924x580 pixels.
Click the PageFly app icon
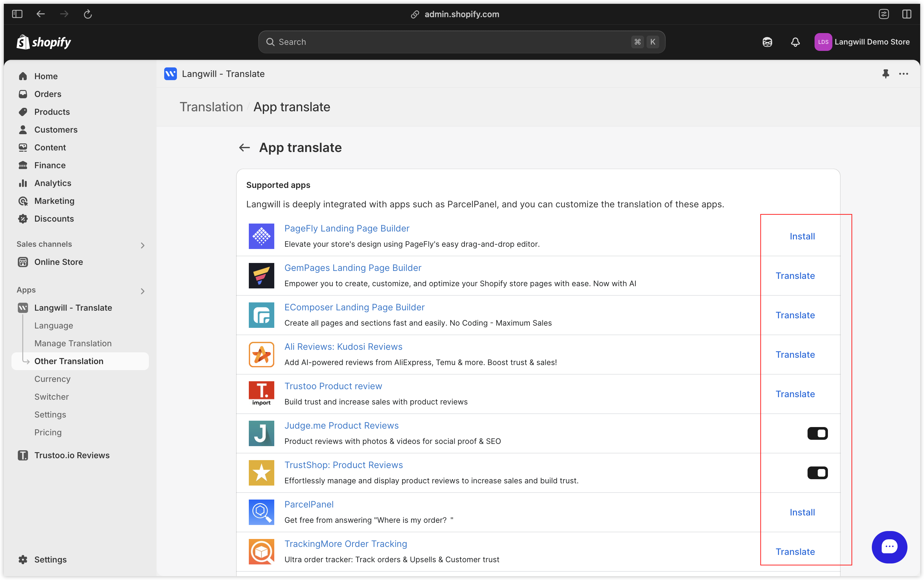click(261, 236)
